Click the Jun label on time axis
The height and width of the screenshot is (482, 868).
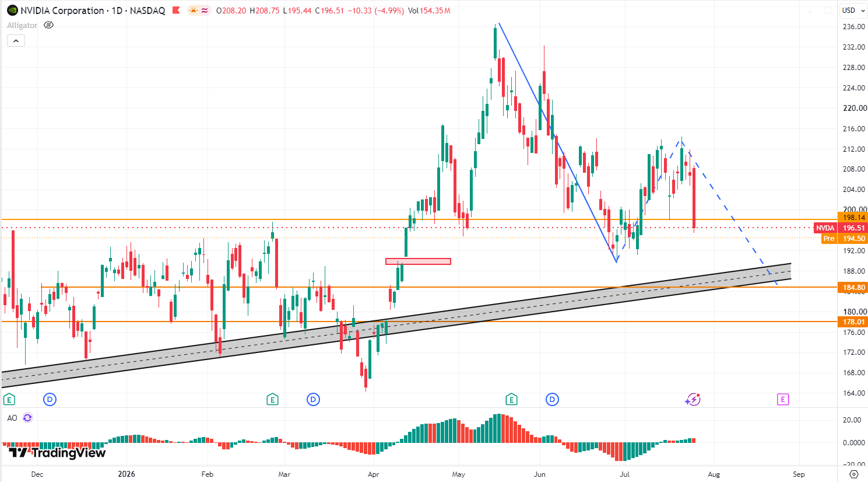pyautogui.click(x=540, y=474)
